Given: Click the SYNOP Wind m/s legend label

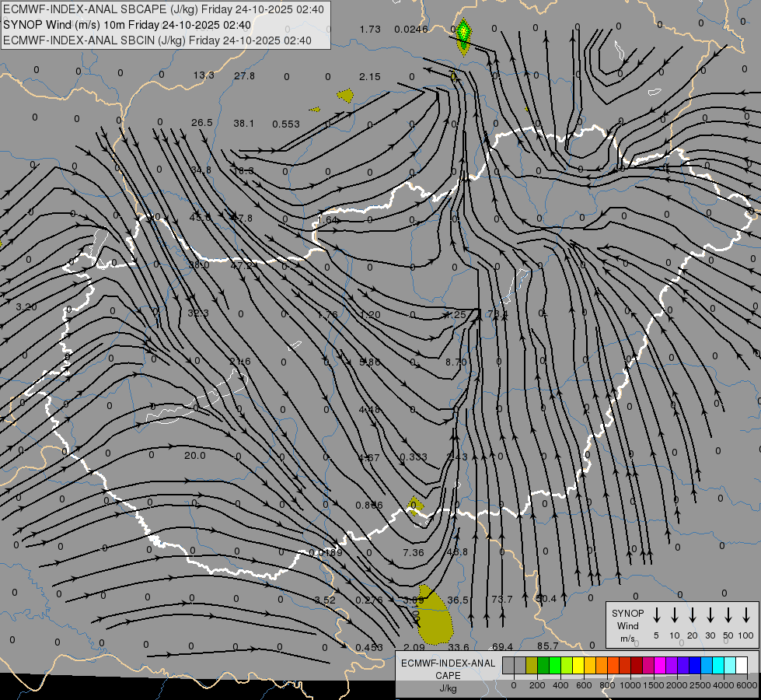Looking at the screenshot, I should pos(627,625).
